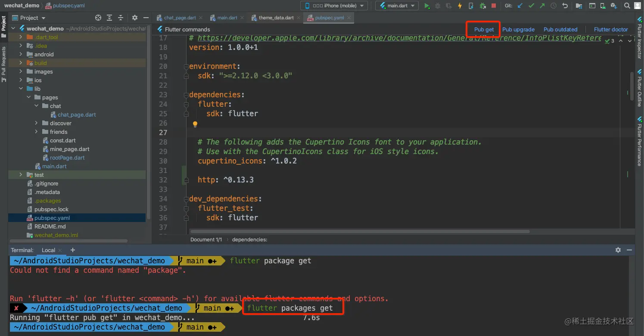Open Search Everywhere magnifier icon
The height and width of the screenshot is (336, 644).
[628, 6]
